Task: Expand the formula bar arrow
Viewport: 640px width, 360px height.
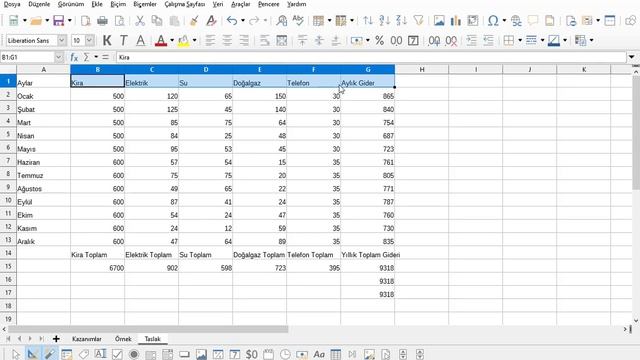Action: click(x=631, y=57)
